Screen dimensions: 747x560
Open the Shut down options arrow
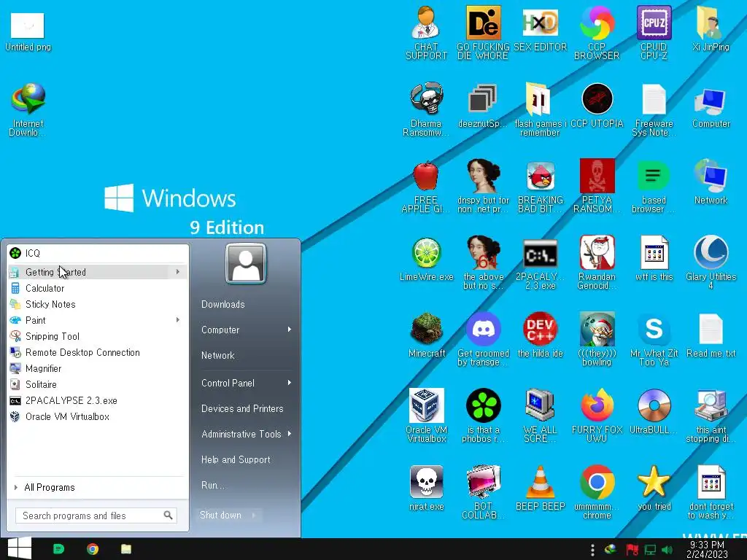click(x=254, y=516)
